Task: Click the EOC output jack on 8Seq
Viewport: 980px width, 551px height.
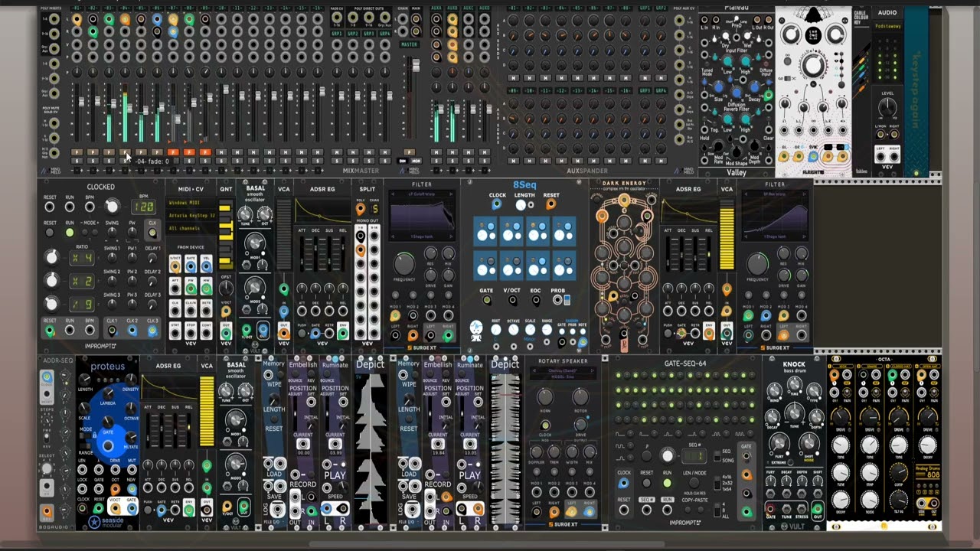Action: [x=535, y=301]
